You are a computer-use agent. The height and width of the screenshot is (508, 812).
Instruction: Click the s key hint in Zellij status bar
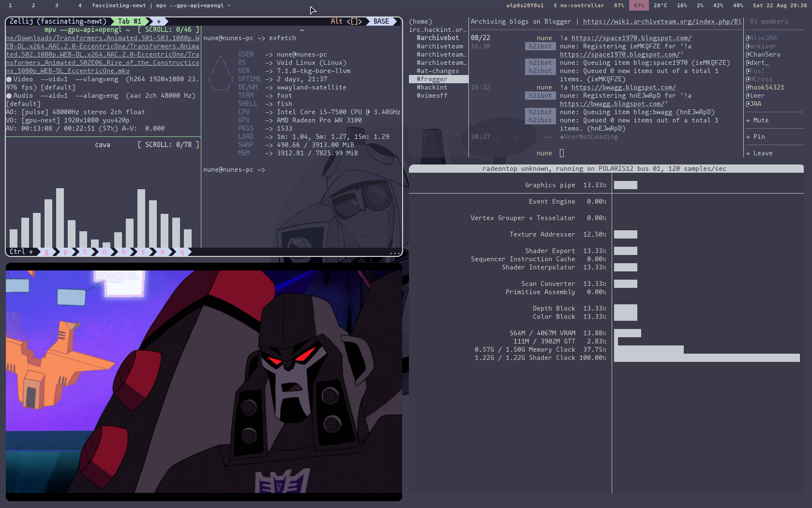143,252
